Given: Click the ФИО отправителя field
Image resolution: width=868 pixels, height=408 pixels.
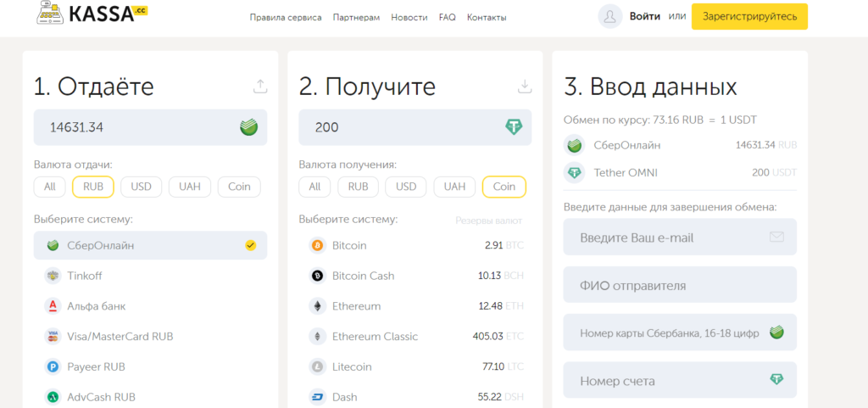Looking at the screenshot, I should click(681, 284).
